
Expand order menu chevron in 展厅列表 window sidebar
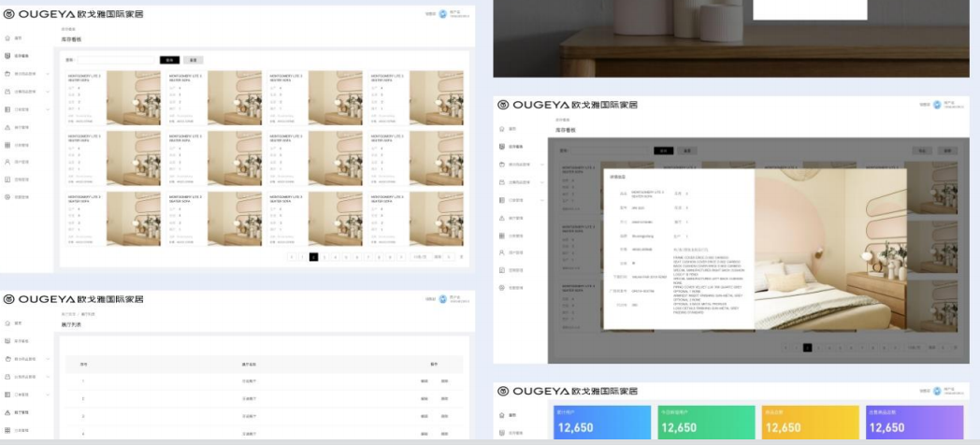click(x=48, y=395)
